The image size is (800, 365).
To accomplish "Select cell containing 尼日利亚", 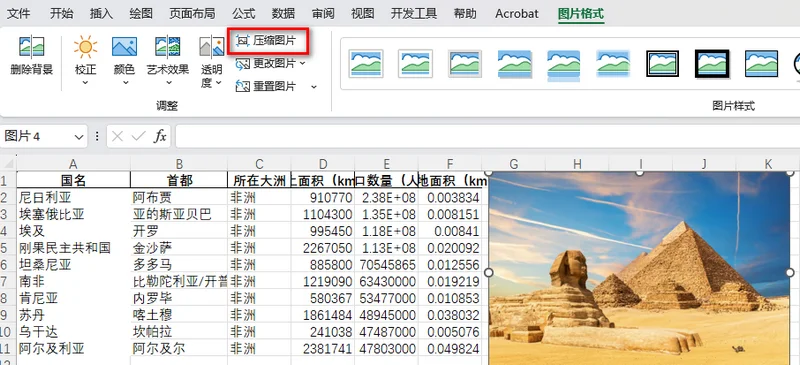I will coord(73,198).
